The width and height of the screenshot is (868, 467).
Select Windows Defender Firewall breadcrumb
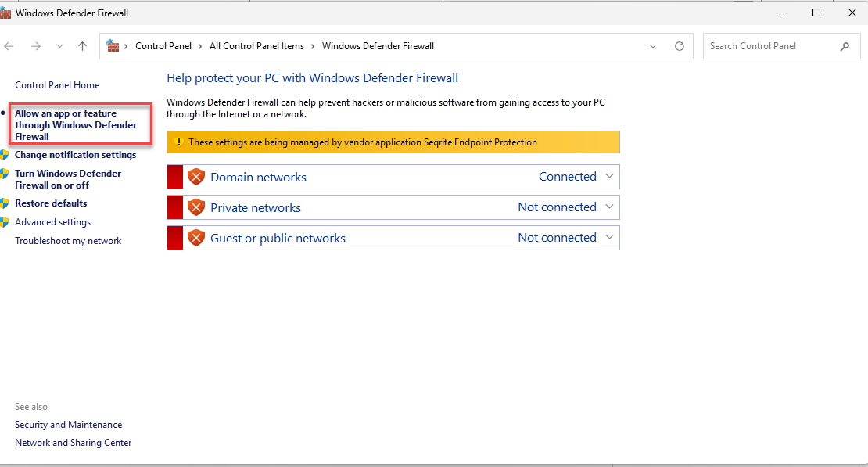click(x=378, y=46)
